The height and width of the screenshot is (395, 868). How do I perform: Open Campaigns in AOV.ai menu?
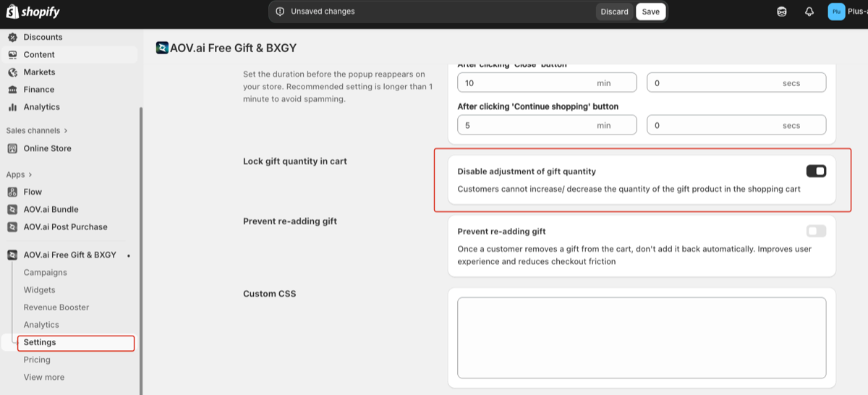(x=45, y=272)
